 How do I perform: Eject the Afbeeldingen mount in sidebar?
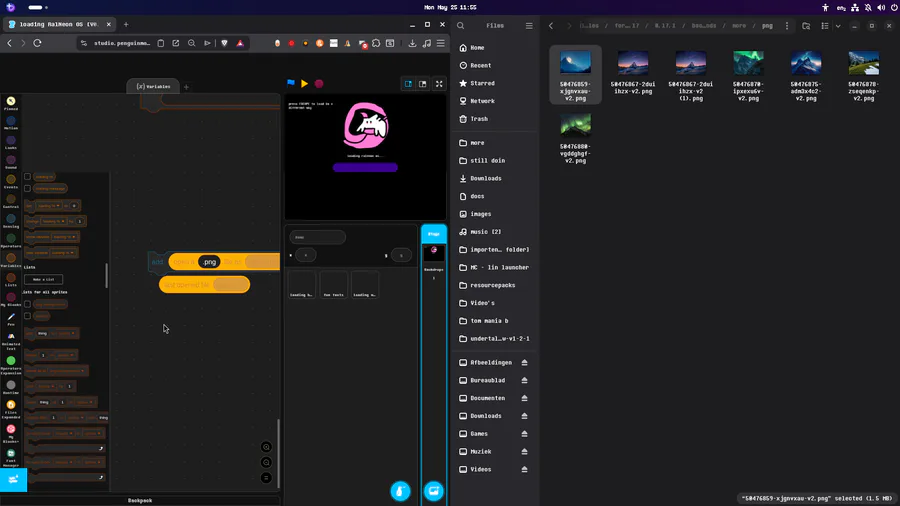(524, 363)
